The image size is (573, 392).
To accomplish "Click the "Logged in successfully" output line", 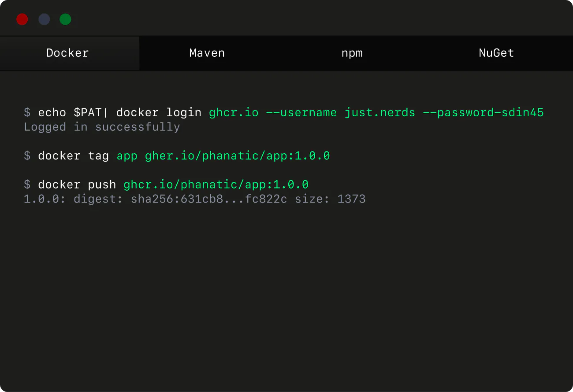I will 102,127.
